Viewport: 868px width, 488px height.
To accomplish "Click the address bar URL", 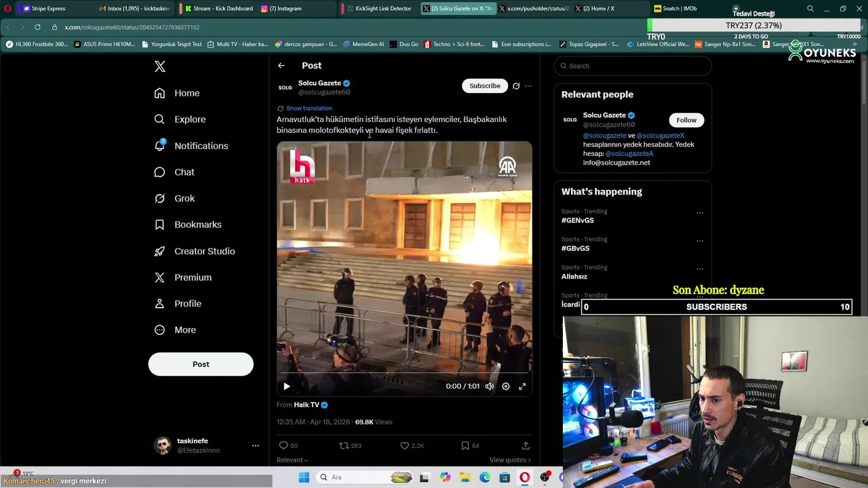I will pyautogui.click(x=132, y=27).
